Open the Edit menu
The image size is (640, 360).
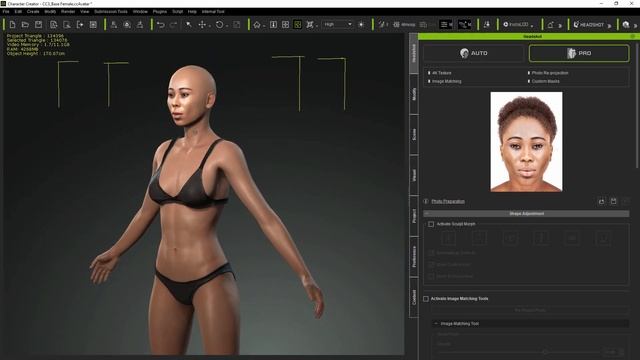pos(18,12)
